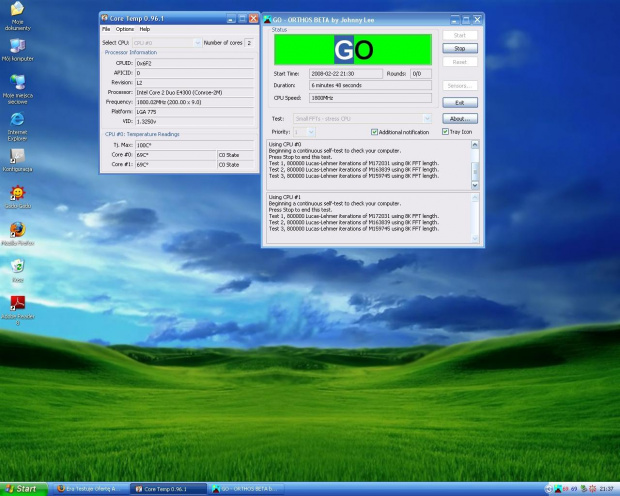This screenshot has height=496, width=620.
Task: Click the Frequency 1800.02MHz field
Action: pyautogui.click(x=195, y=102)
